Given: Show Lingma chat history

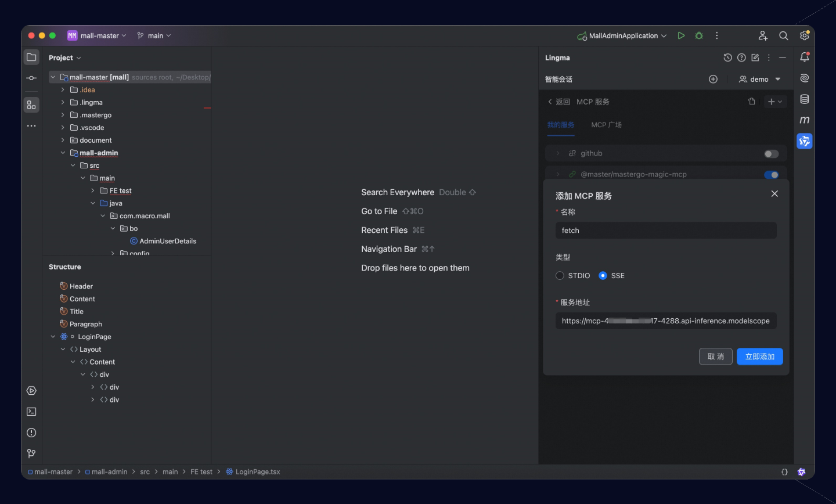Looking at the screenshot, I should coord(727,57).
